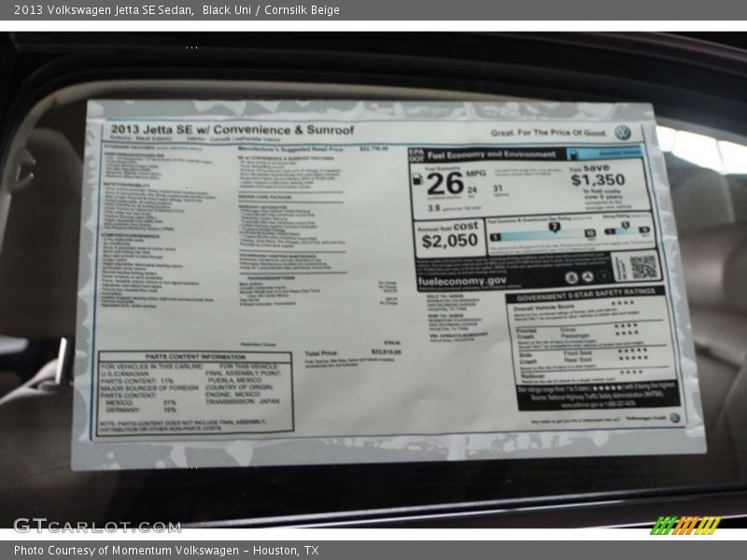The image size is (747, 560).
Task: Click the slogan 'Great. For The Price Of Good.'
Action: coord(548,133)
